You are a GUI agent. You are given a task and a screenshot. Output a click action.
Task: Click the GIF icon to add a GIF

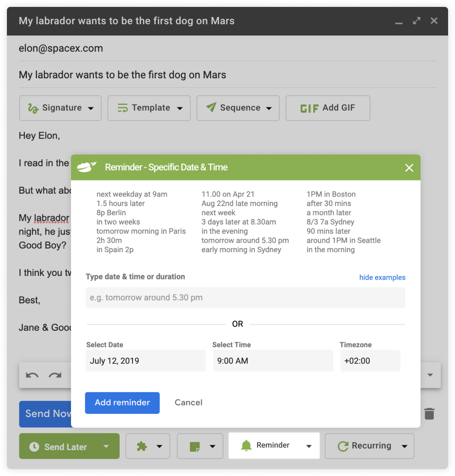(309, 108)
